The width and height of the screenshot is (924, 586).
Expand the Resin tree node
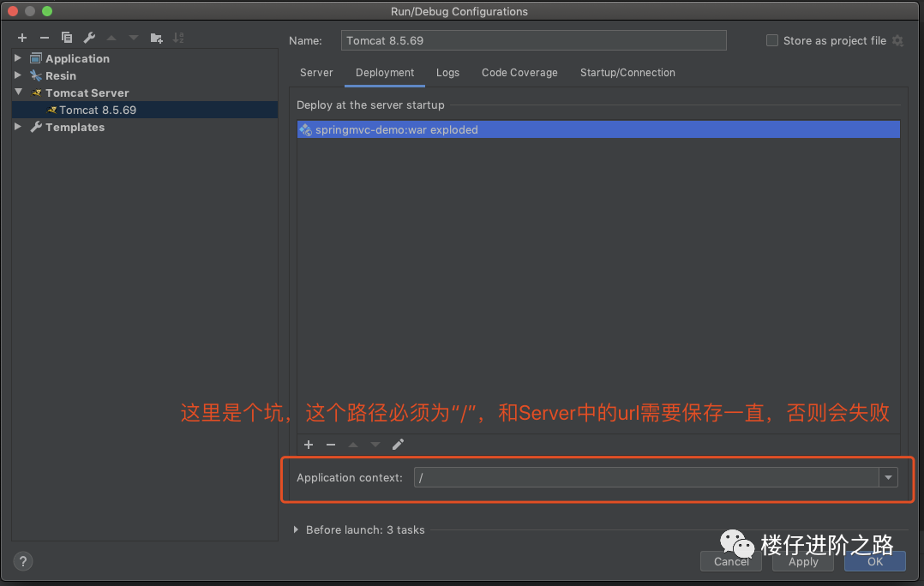18,75
